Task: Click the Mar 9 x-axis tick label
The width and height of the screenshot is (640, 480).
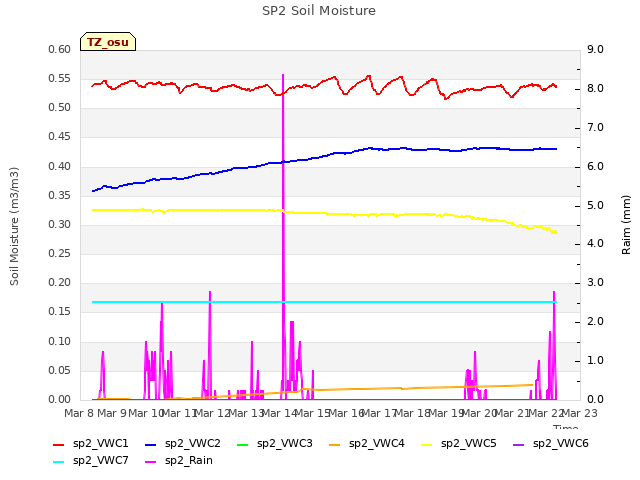Action: tap(112, 413)
